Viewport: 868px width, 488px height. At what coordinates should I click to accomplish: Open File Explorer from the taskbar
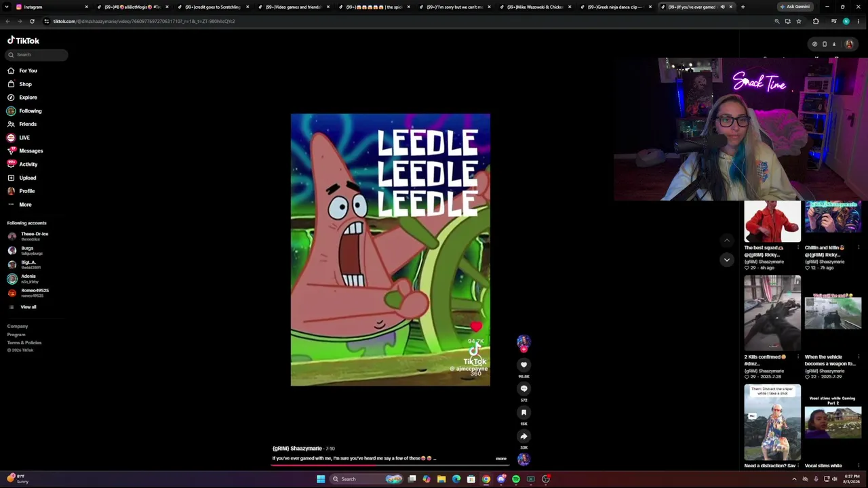(441, 479)
